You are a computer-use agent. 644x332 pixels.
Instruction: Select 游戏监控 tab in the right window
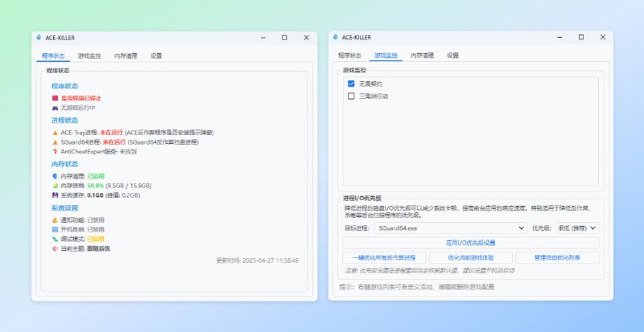386,55
